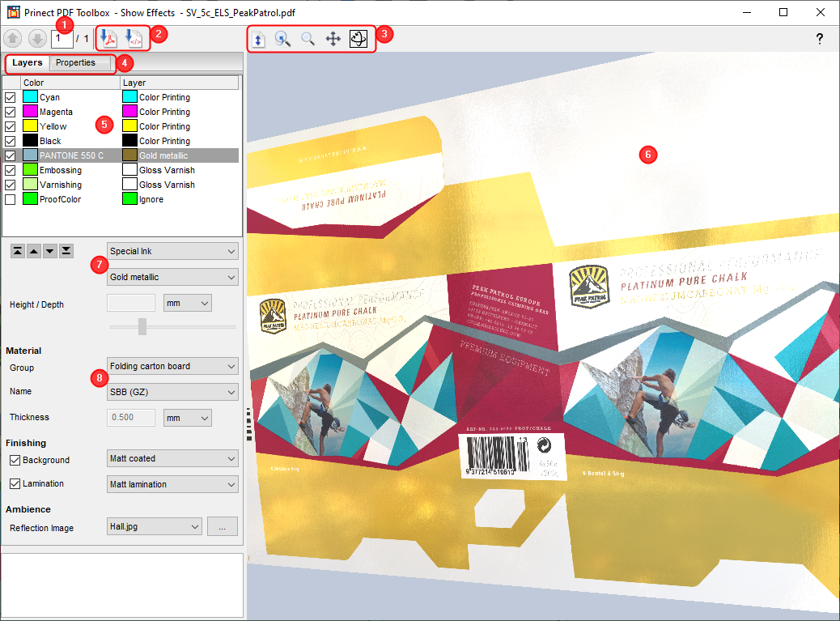Click the export to PDF icon
The height and width of the screenshot is (621, 840).
tap(108, 38)
